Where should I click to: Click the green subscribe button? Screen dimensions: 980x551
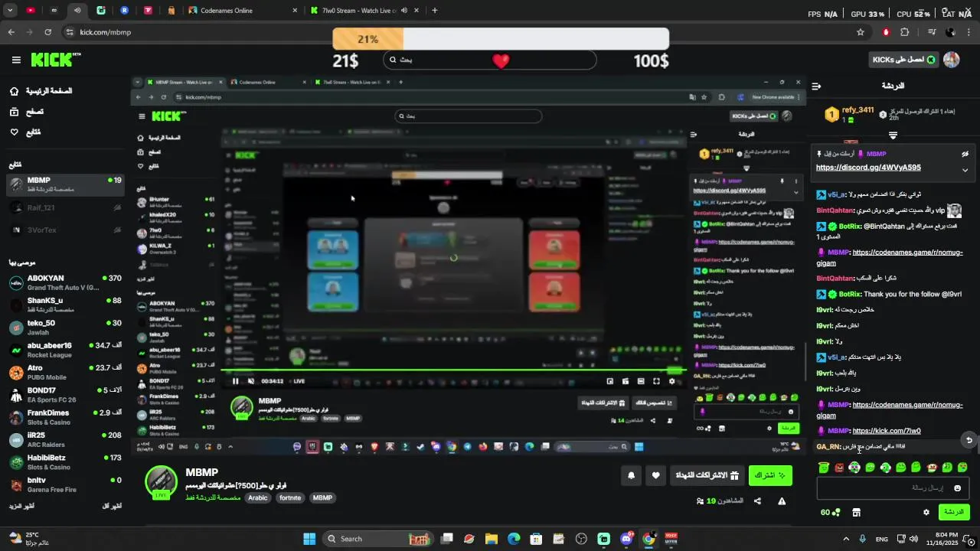pyautogui.click(x=770, y=476)
